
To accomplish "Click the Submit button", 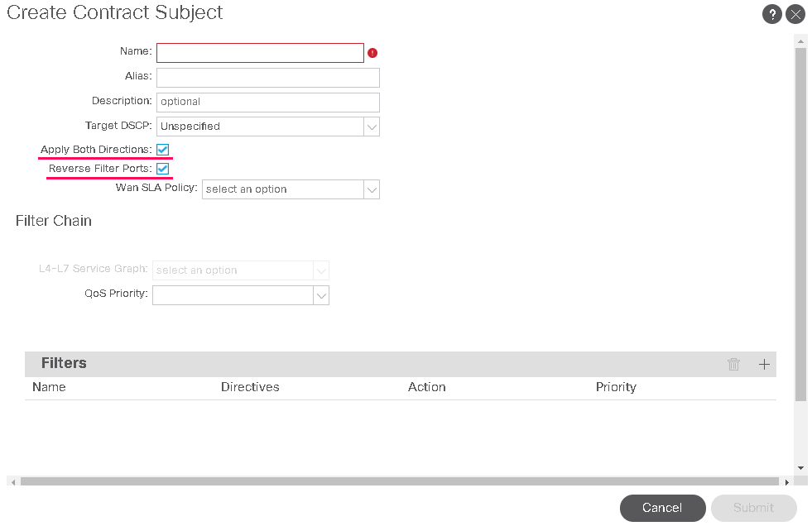I will [753, 508].
